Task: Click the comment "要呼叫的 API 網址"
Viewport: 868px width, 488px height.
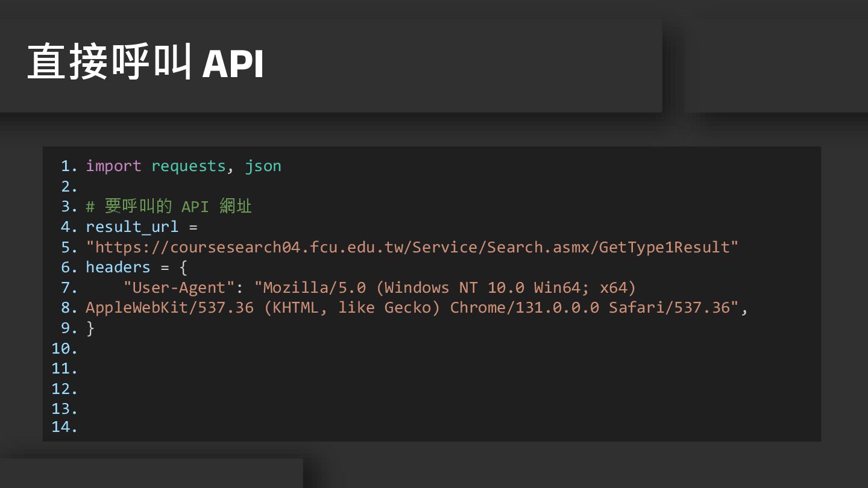Action: [x=178, y=207]
